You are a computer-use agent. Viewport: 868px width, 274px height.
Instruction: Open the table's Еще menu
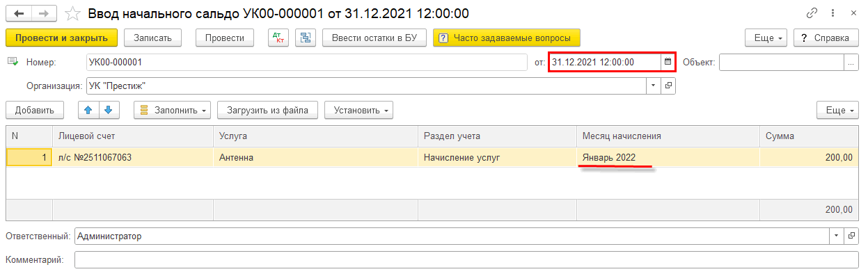tap(838, 110)
